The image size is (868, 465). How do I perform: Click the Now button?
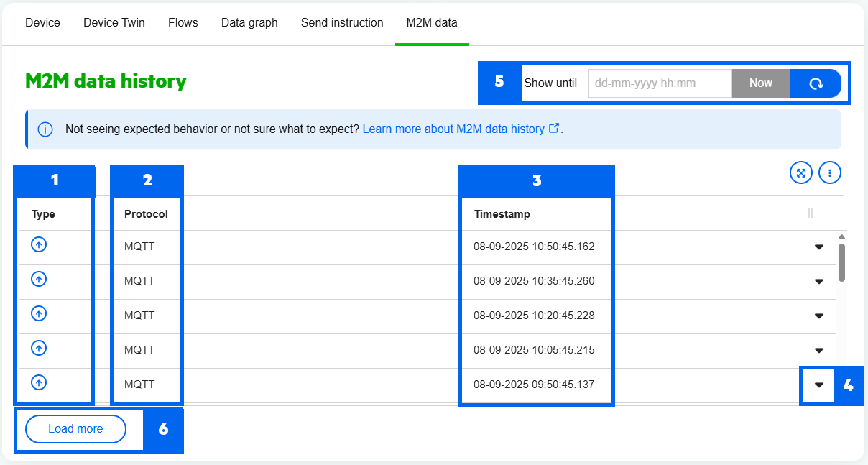point(760,83)
